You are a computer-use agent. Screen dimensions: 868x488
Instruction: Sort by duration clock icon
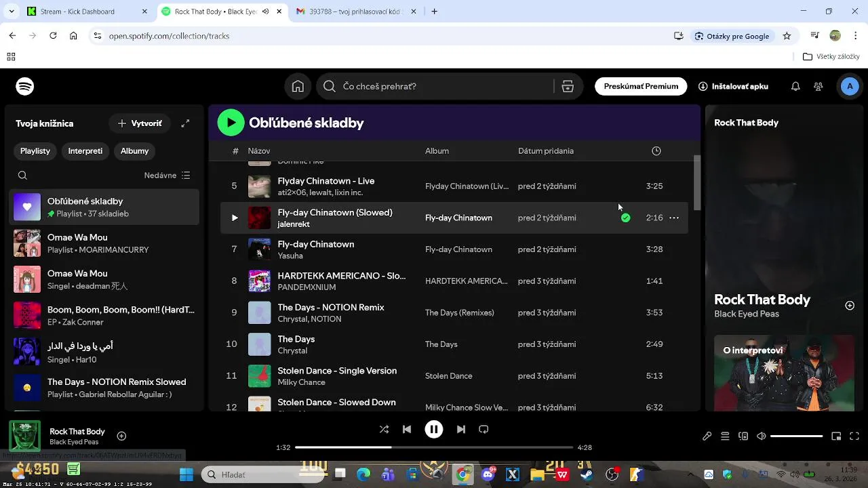(656, 150)
